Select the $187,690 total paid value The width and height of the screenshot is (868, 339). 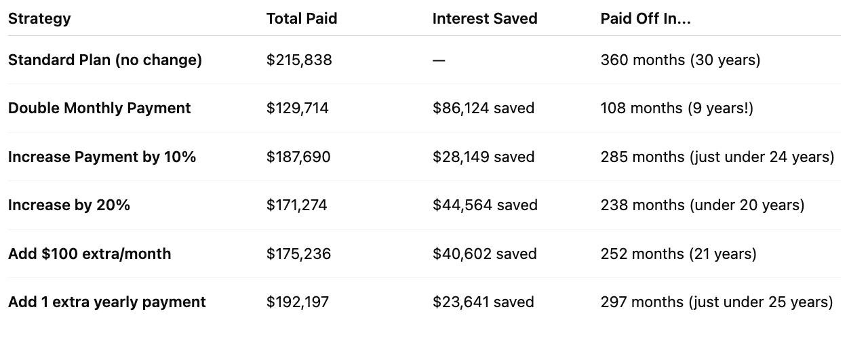(x=298, y=157)
